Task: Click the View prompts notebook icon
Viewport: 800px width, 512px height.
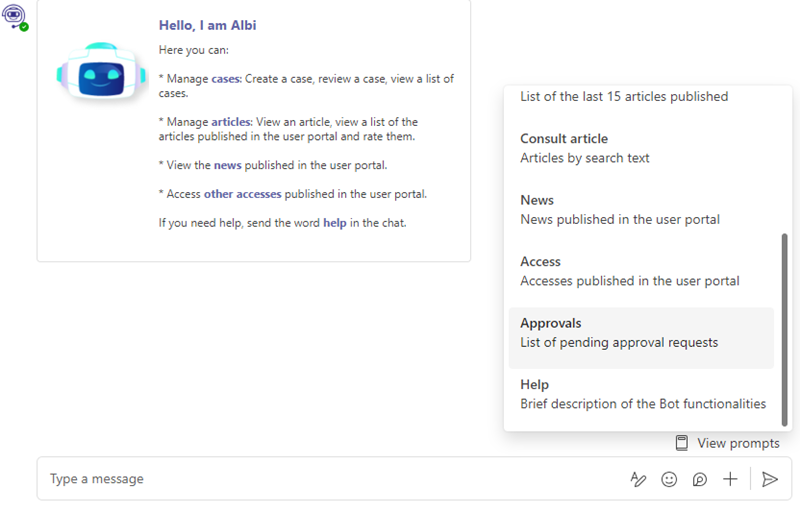Action: 682,443
